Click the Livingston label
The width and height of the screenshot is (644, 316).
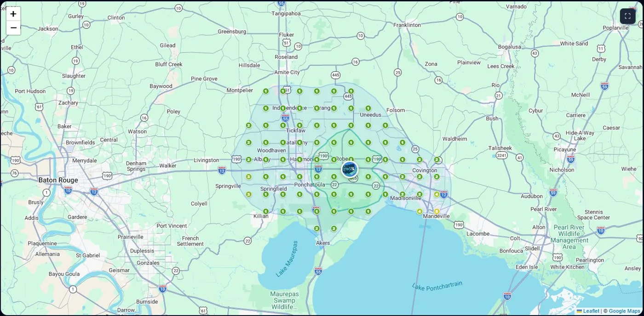coord(206,160)
